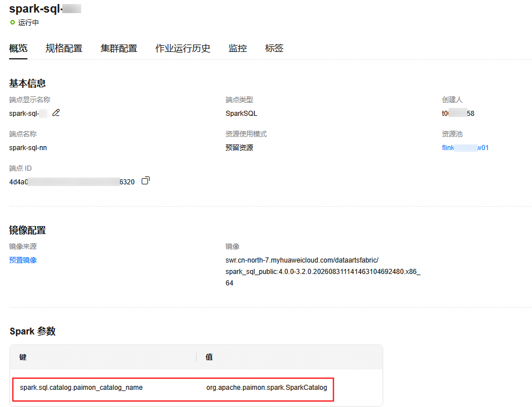Image resolution: width=532 pixels, height=407 pixels.
Task: Click the 资源使用模式 label
Action: coord(246,134)
